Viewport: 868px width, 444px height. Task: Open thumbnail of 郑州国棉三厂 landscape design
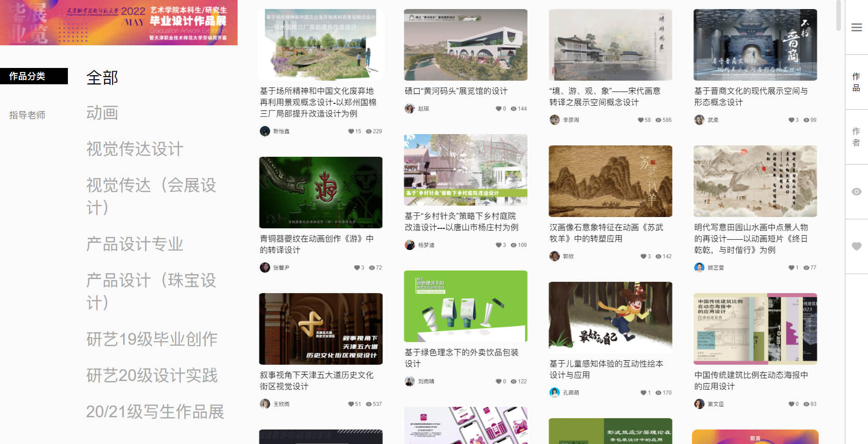(x=321, y=45)
